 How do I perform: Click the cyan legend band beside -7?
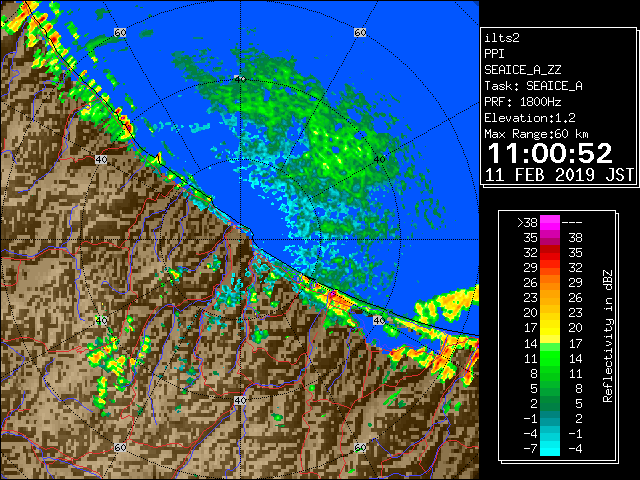tap(550, 448)
